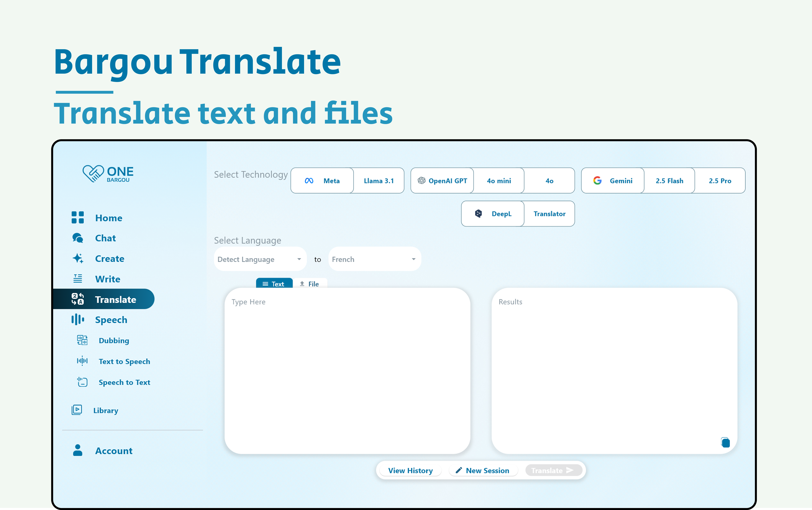Click inside the Type Here text area
812x510 pixels.
pyautogui.click(x=347, y=371)
